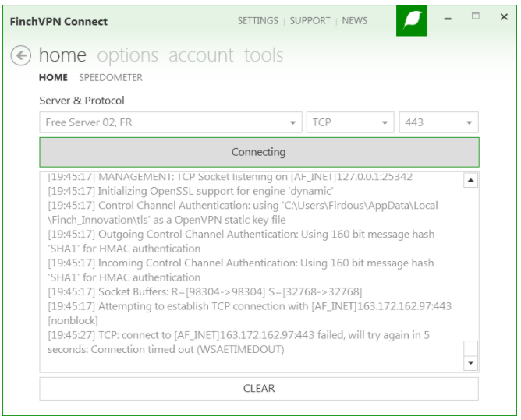Select the SPEEDOMETER sub-tab
This screenshot has width=521, height=420.
click(x=111, y=78)
